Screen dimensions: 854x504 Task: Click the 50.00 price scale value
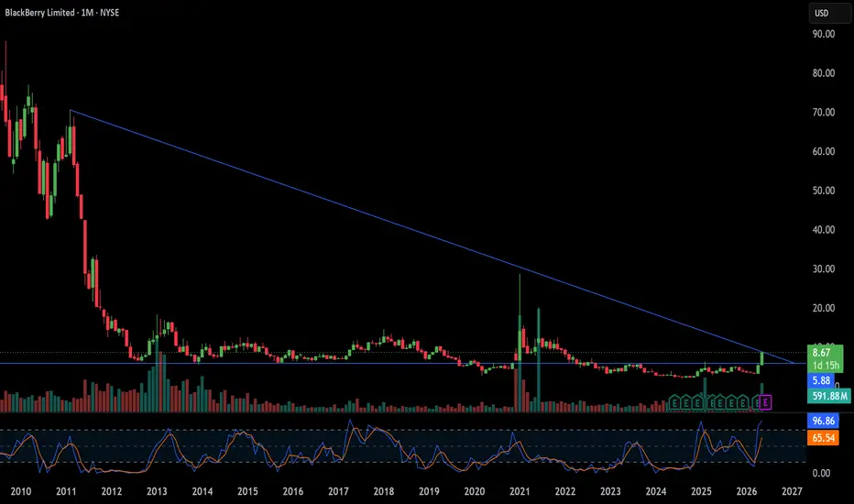[824, 191]
